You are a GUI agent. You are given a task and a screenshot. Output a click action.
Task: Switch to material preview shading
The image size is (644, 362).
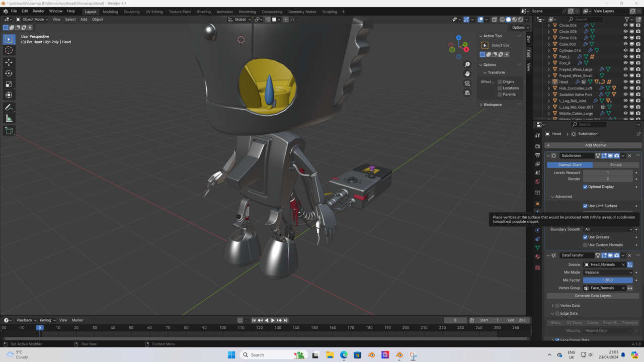514,20
